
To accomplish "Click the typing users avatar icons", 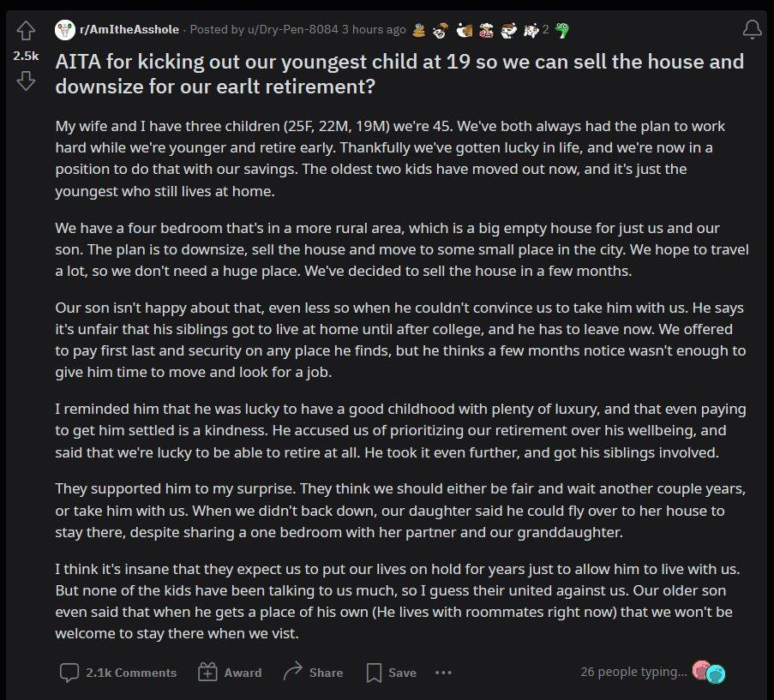I will [x=709, y=672].
